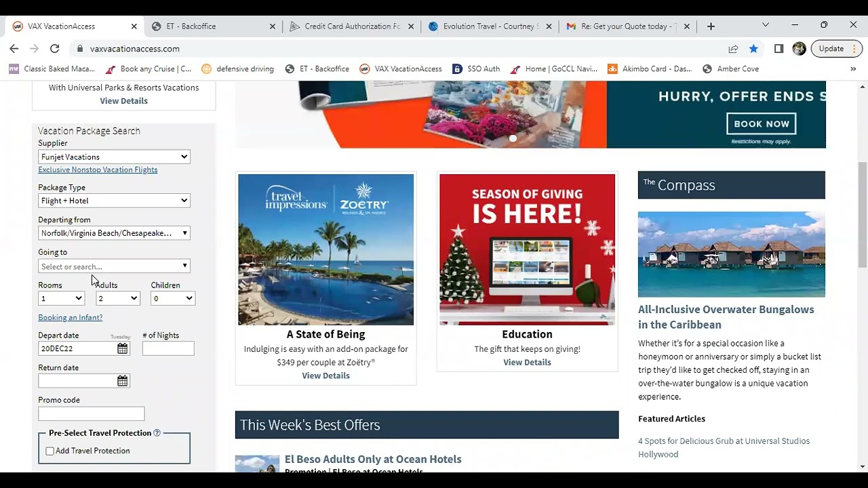Open Book any Cruise bookmark
This screenshot has width=868, height=488.
click(x=149, y=69)
